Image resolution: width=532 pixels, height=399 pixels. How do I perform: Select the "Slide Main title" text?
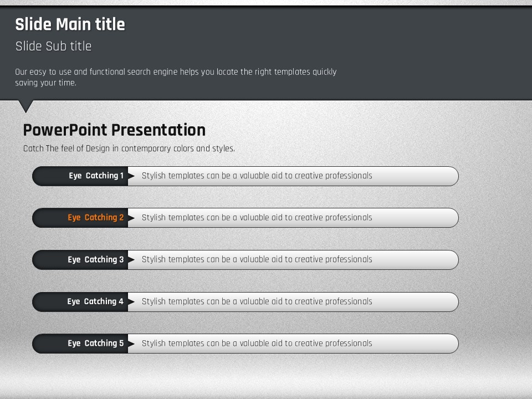pyautogui.click(x=70, y=24)
